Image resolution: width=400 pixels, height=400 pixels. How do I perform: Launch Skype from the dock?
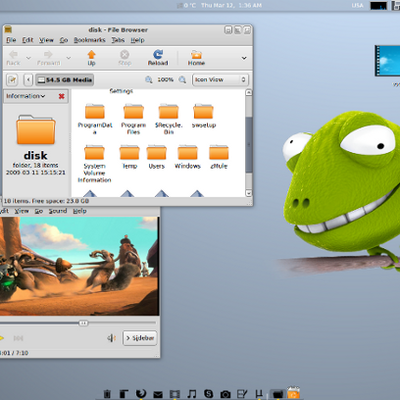point(208,393)
